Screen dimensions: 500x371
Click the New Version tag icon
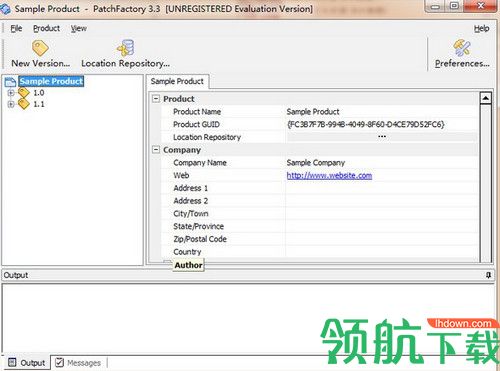40,48
